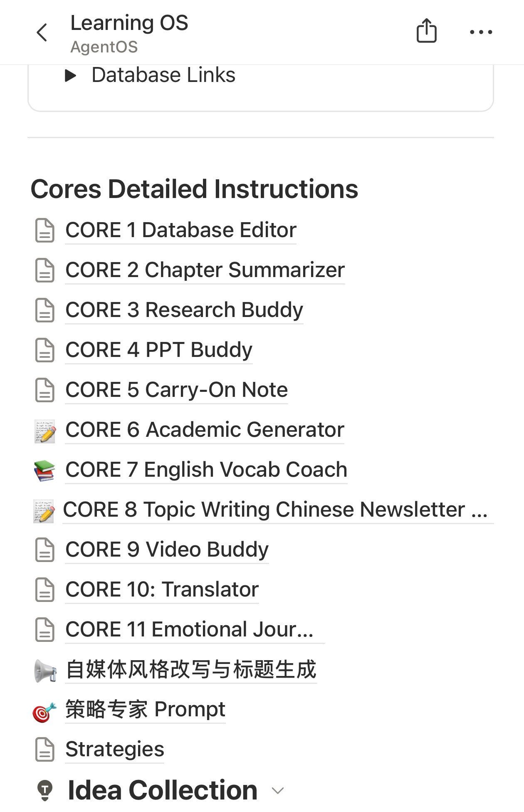
Task: Open CORE 1 Database Editor page
Action: [181, 230]
